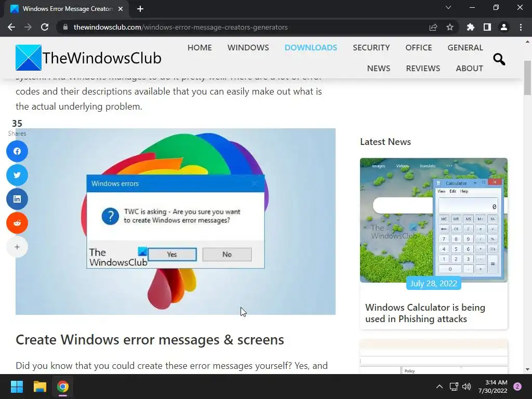Open the REVIEWS menu item

tap(423, 68)
